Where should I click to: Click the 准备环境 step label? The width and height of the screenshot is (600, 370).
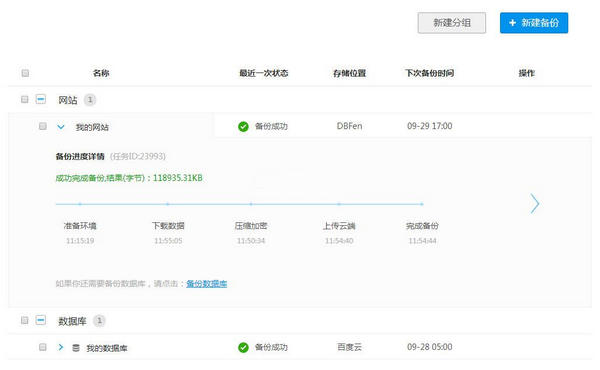click(80, 226)
